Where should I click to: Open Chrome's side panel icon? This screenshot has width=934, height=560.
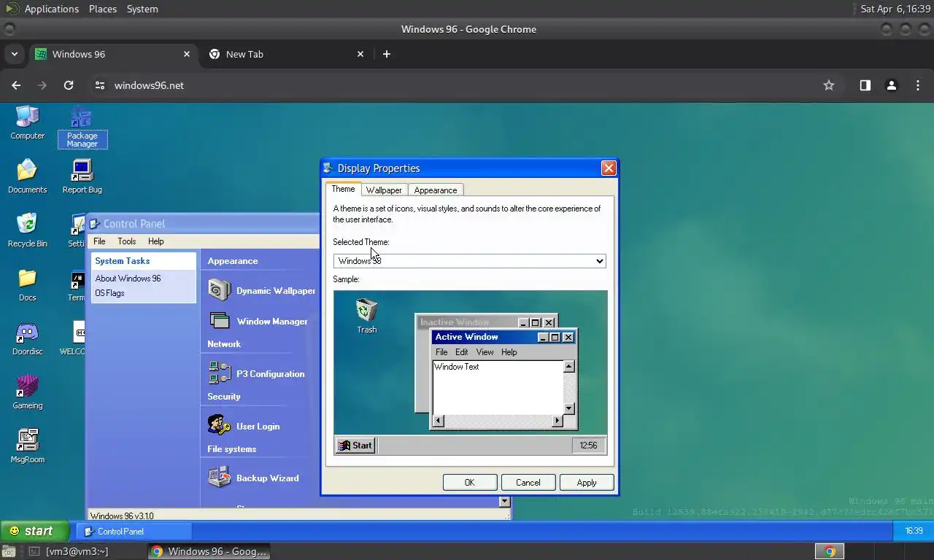click(x=865, y=85)
